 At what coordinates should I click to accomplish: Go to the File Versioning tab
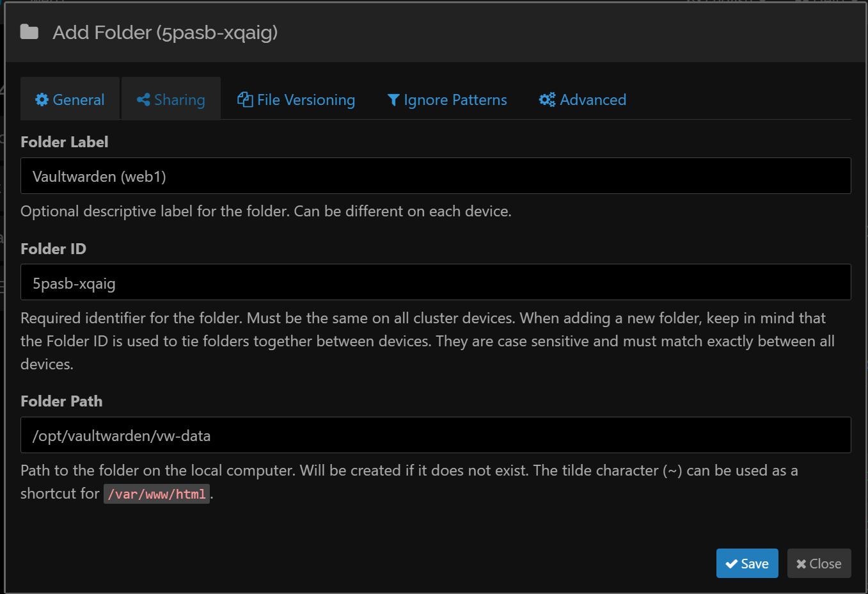(x=297, y=100)
